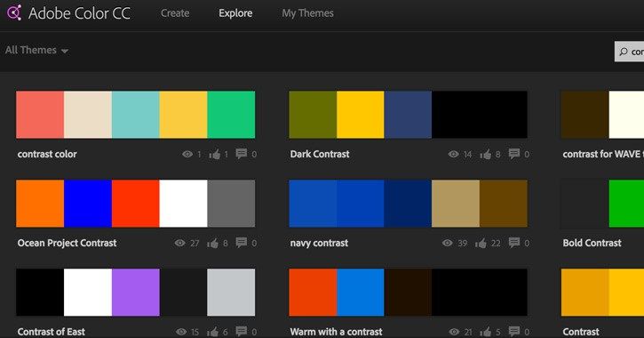This screenshot has height=338, width=644.
Task: Open comments icon for Dark Contrast theme
Action: pyautogui.click(x=514, y=154)
